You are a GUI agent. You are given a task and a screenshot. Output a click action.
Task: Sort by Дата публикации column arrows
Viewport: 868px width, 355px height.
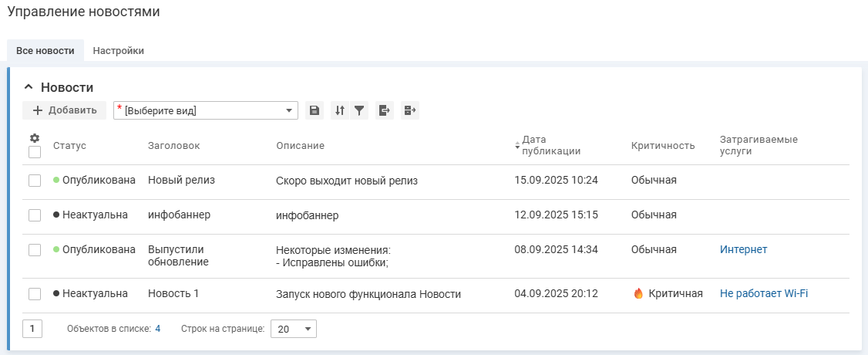pyautogui.click(x=517, y=145)
